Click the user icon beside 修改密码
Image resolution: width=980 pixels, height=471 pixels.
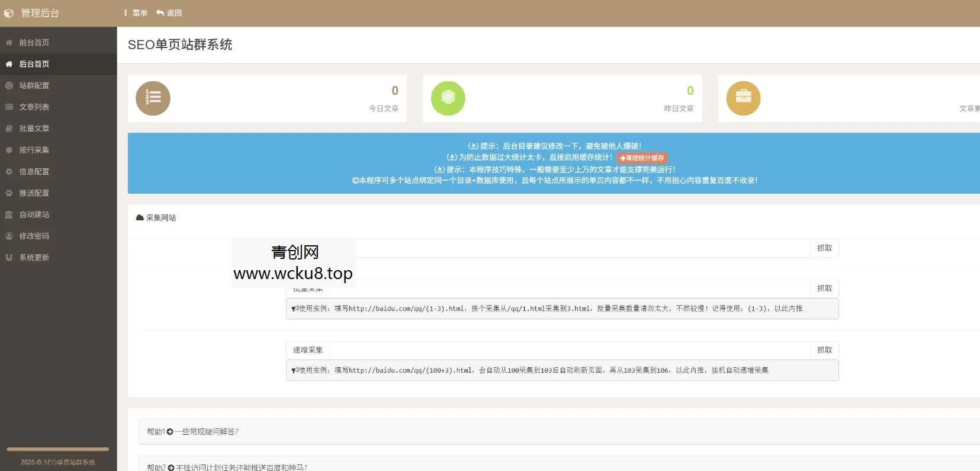9,236
